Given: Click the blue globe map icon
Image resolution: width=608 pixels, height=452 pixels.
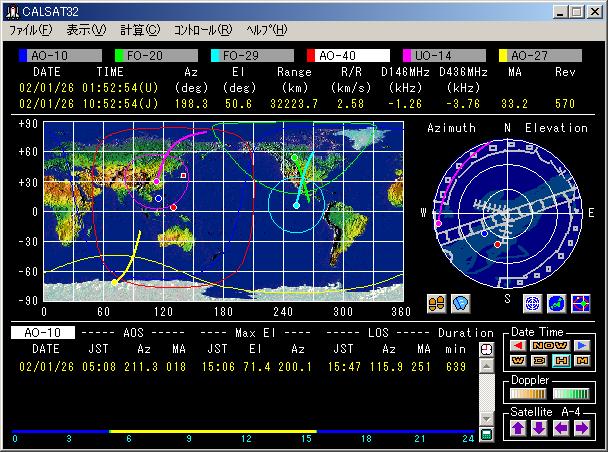Looking at the screenshot, I should tap(557, 303).
